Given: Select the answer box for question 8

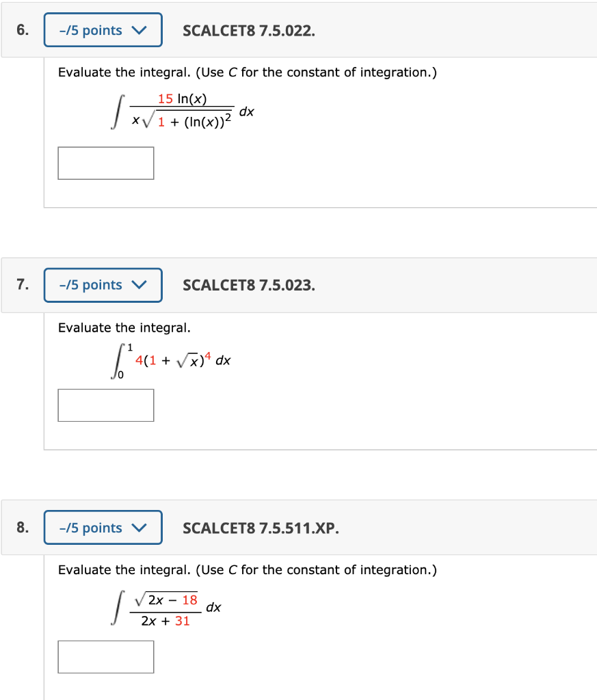Looking at the screenshot, I should coord(105,656).
